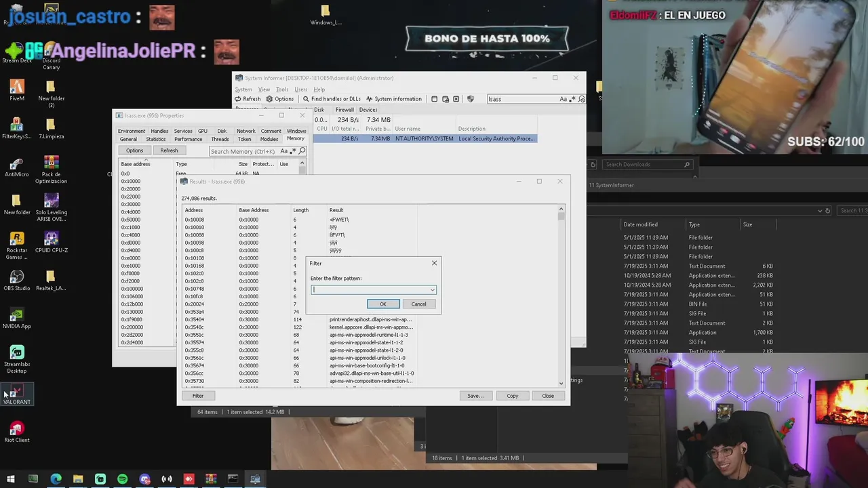
Task: Open System information graphs
Action: click(x=393, y=99)
